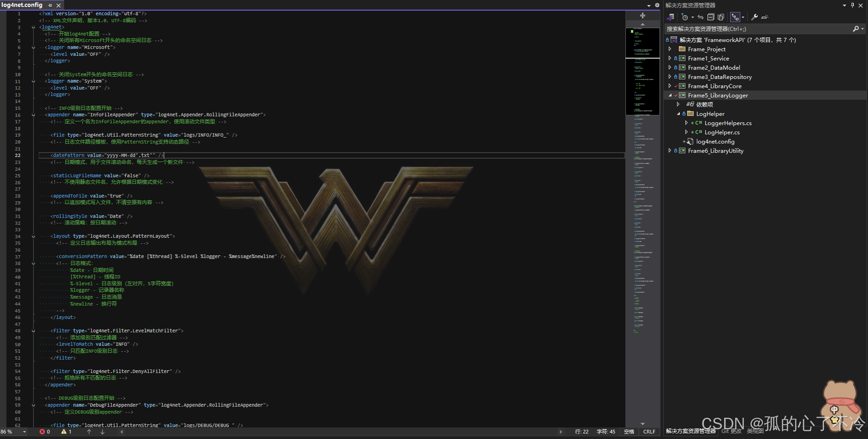The image size is (868, 439).
Task: Select log4net.config in Solution Explorer
Action: point(715,142)
